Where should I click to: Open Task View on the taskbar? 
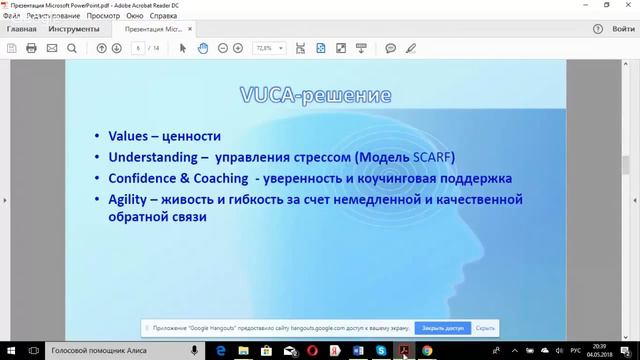coord(33,351)
